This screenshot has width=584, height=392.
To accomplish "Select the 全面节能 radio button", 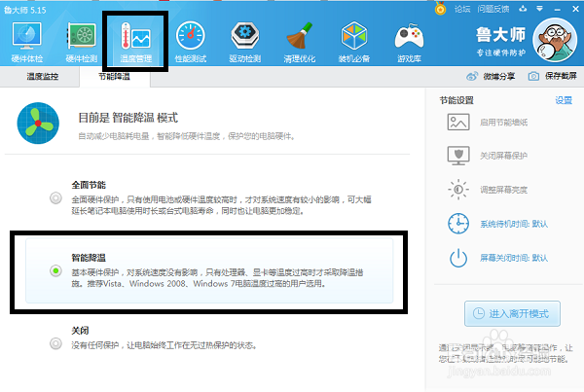I will tap(55, 198).
